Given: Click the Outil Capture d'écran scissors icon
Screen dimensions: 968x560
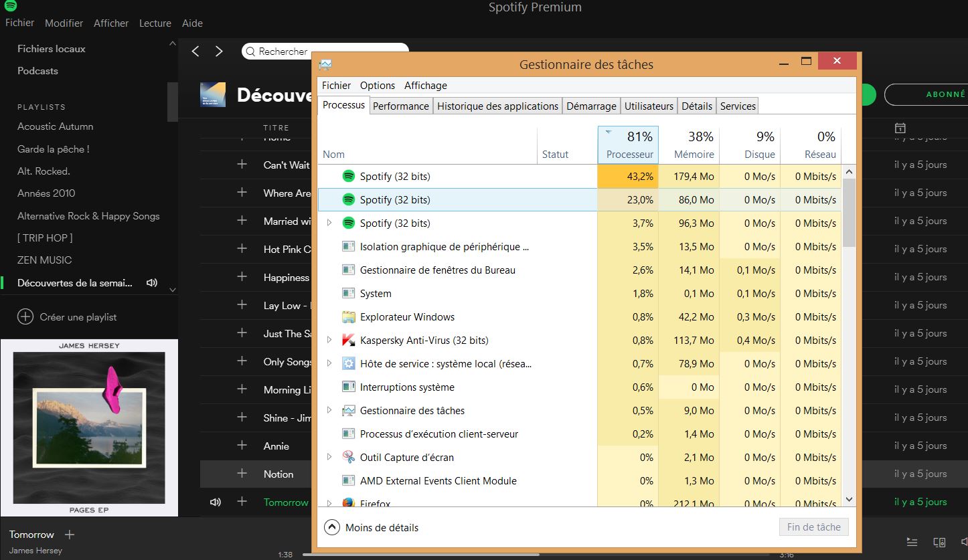Looking at the screenshot, I should point(348,457).
